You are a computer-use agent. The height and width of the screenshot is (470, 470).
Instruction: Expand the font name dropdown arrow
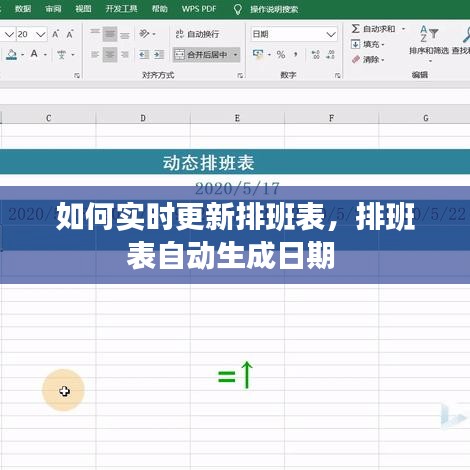9,34
